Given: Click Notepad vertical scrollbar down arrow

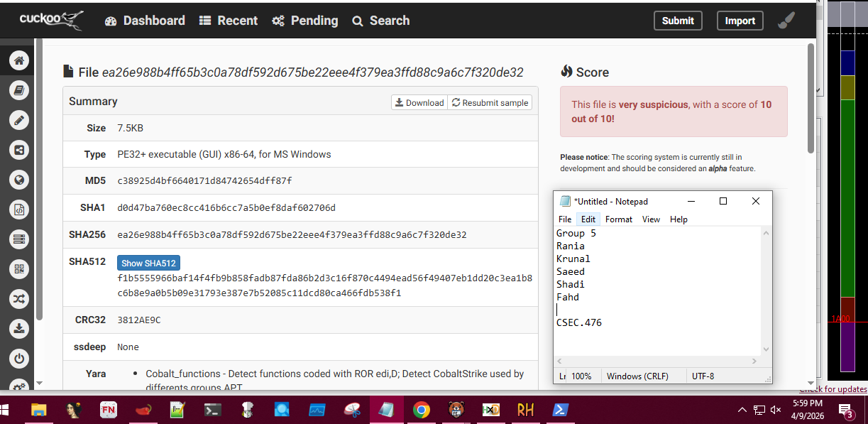Looking at the screenshot, I should 766,349.
